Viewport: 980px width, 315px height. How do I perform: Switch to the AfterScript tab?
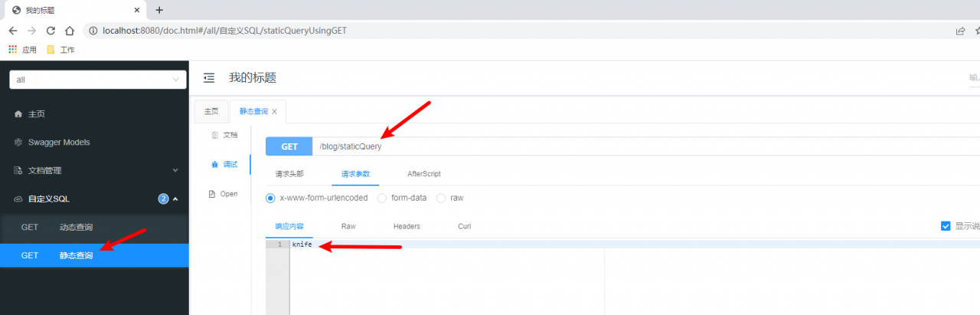click(x=423, y=174)
